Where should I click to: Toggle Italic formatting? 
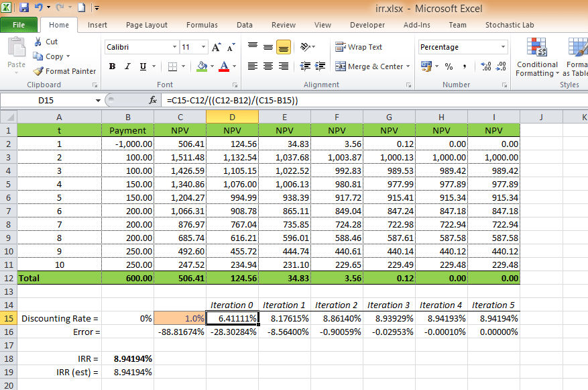tap(127, 66)
